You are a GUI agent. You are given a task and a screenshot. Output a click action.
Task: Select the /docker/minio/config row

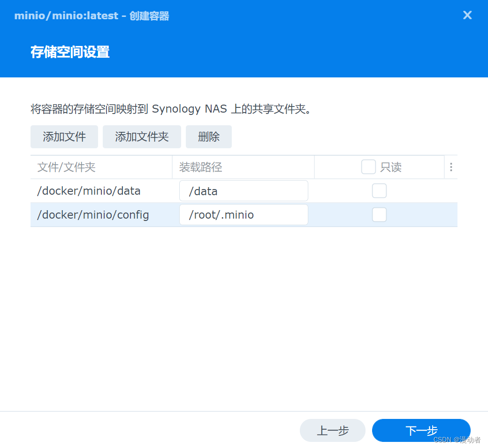tap(93, 214)
